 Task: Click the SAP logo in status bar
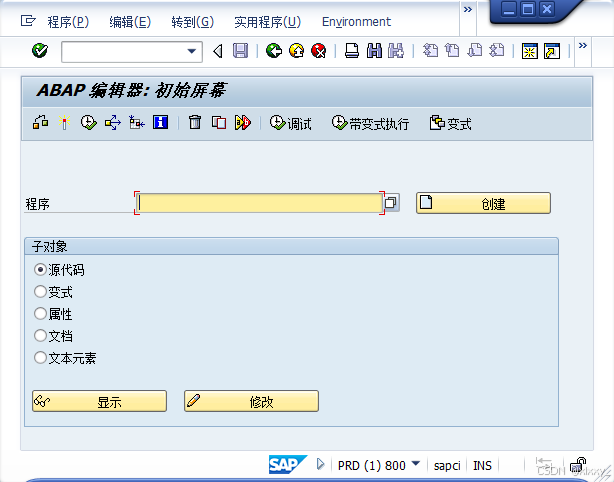point(287,465)
